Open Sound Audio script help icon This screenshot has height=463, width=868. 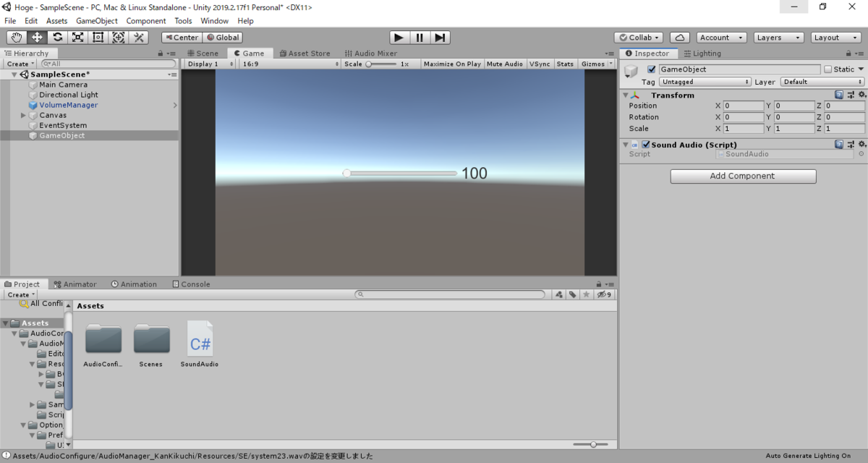coord(838,144)
